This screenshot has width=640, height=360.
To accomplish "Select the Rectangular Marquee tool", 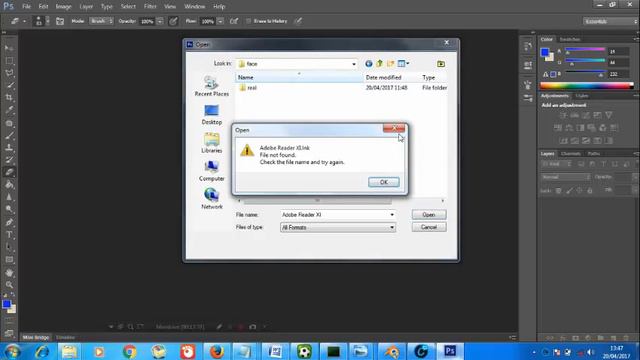I will tap(9, 61).
